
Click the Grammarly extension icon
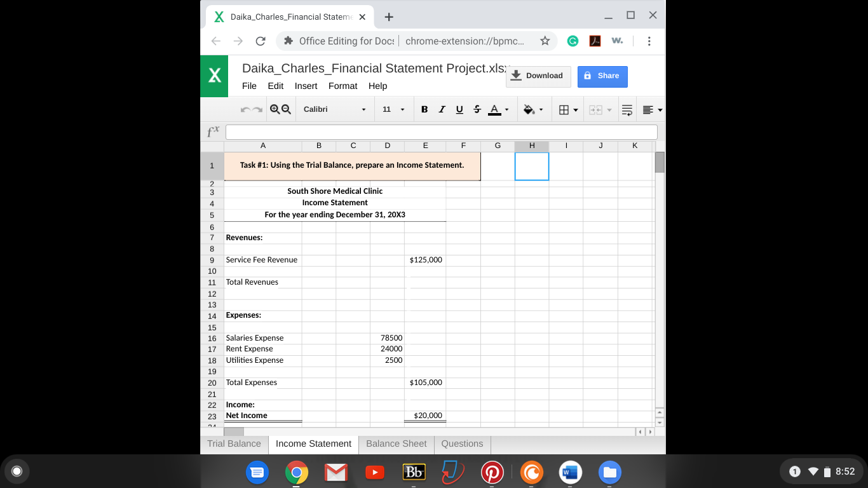[x=573, y=41]
